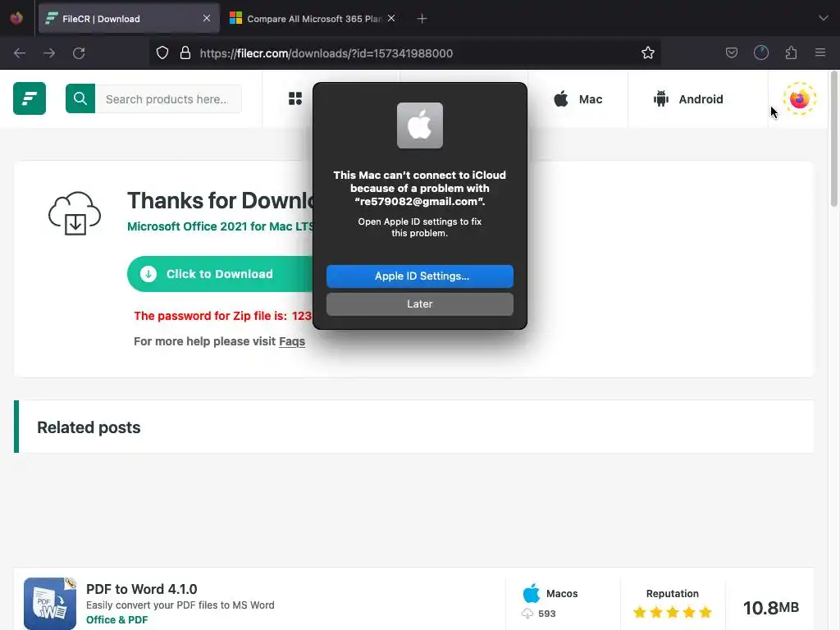Viewport: 840px width, 630px height.
Task: Open Microsoft Office 2021 for Mac link
Action: pos(221,226)
